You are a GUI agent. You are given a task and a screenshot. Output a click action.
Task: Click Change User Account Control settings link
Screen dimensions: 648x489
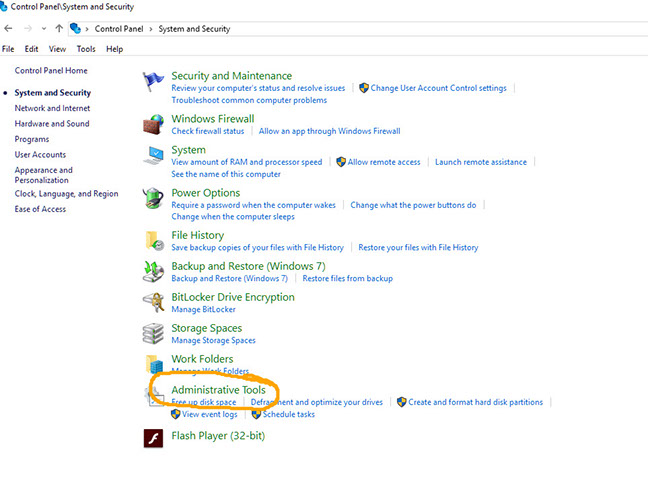[x=438, y=88]
